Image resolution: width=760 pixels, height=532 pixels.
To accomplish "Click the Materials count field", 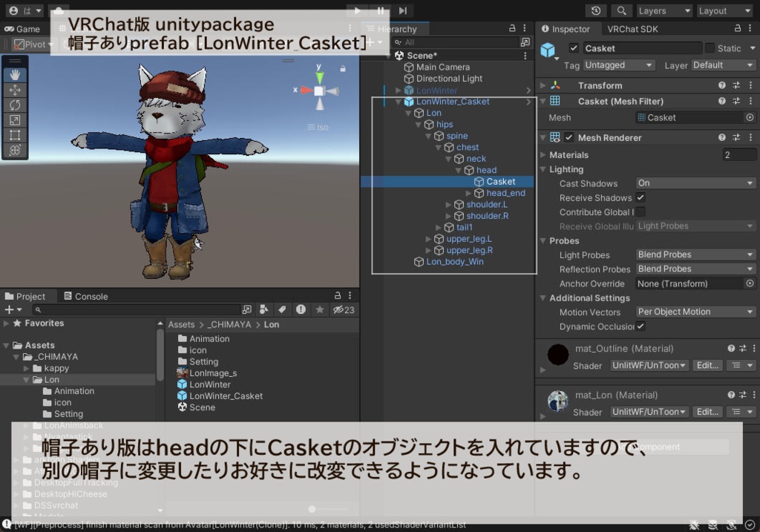I will coord(739,155).
